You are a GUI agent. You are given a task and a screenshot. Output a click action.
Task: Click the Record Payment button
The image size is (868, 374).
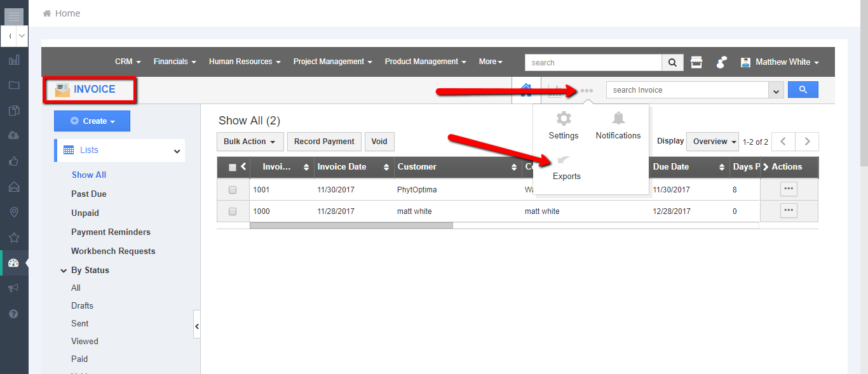click(x=324, y=142)
